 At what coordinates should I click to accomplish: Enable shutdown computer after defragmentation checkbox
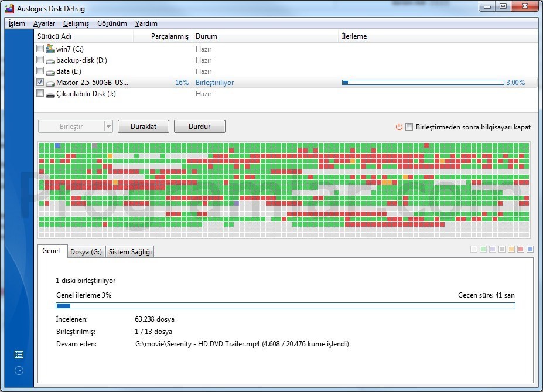pyautogui.click(x=409, y=127)
